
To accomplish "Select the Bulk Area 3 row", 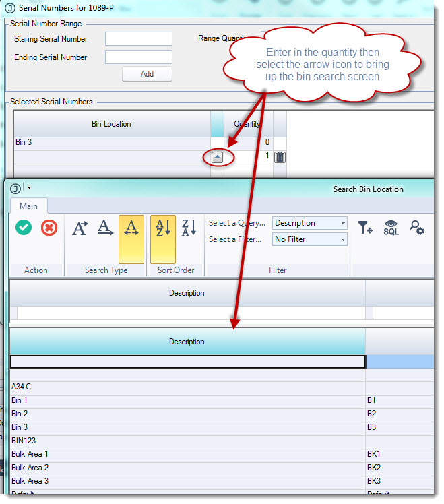I will (188, 481).
